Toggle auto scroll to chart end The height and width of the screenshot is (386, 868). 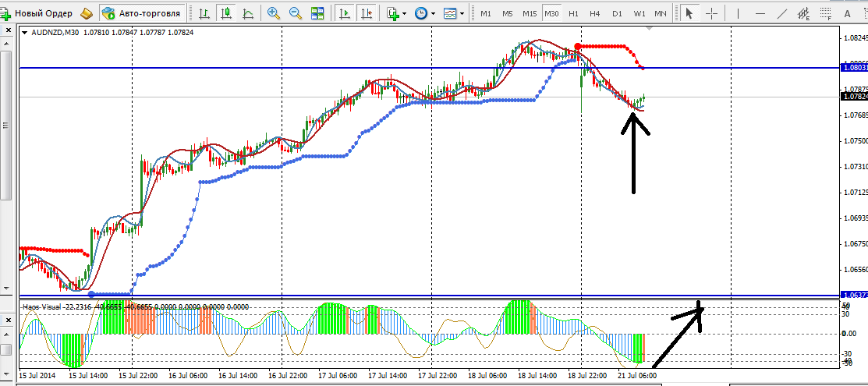tap(344, 13)
